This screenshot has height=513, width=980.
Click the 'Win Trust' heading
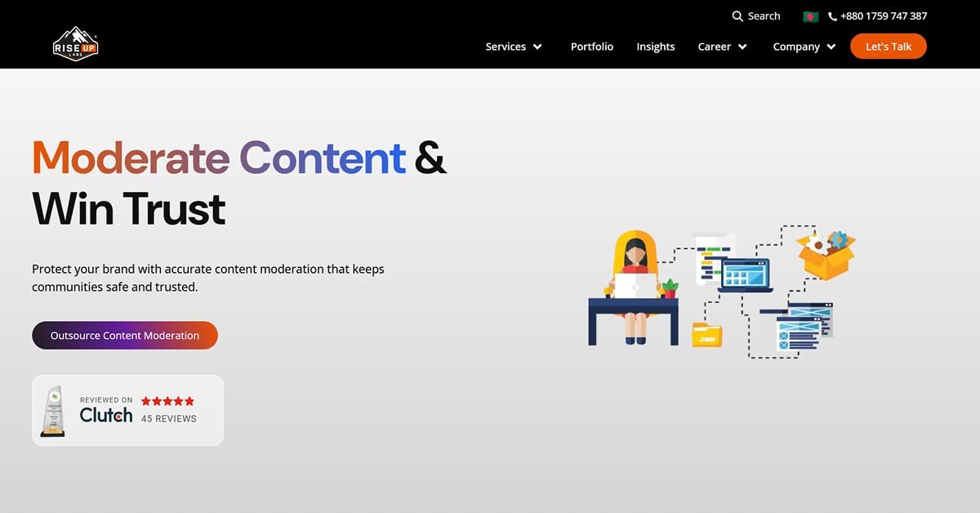pyautogui.click(x=129, y=209)
